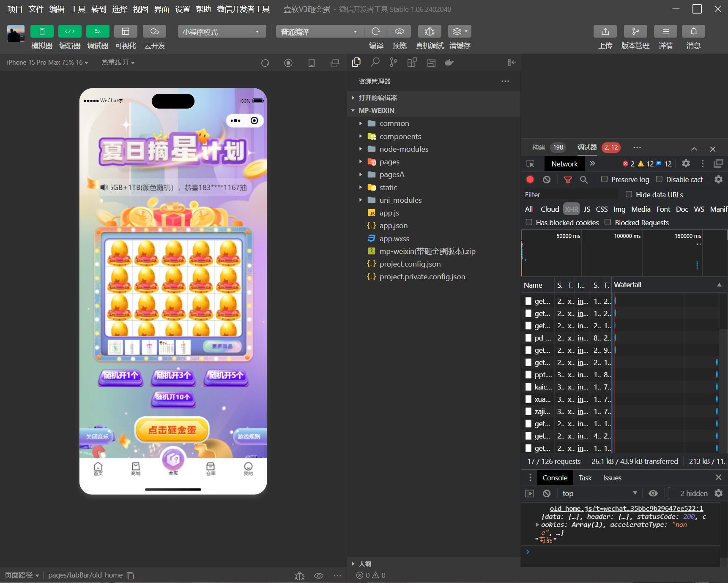Check Hide data URLs option
Viewport: 728px width, 583px height.
(x=629, y=194)
